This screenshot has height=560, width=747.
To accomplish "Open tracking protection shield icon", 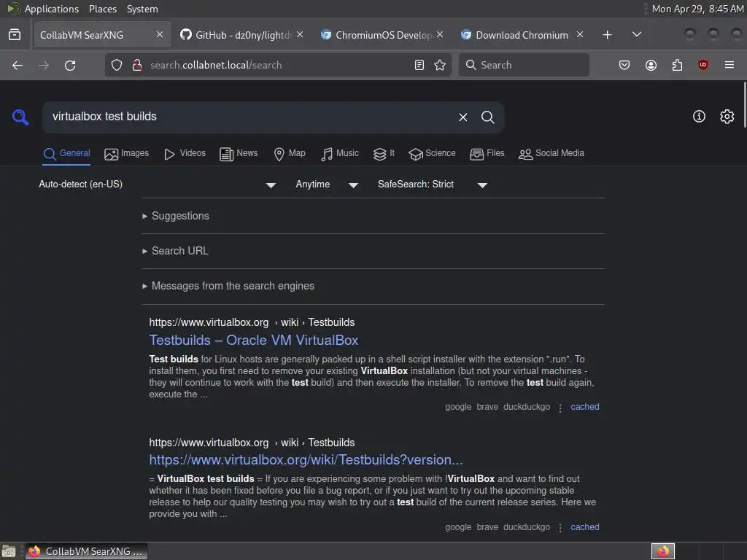I will point(117,65).
